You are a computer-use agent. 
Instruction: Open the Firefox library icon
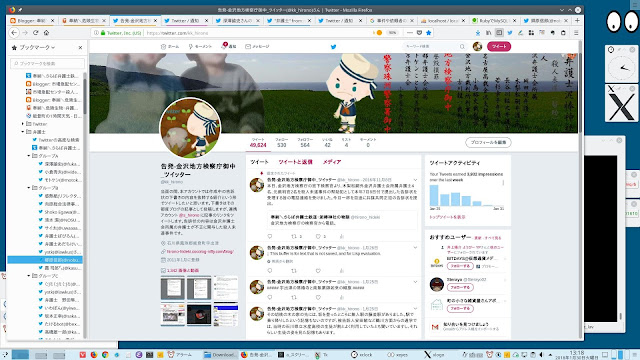pos(489,33)
